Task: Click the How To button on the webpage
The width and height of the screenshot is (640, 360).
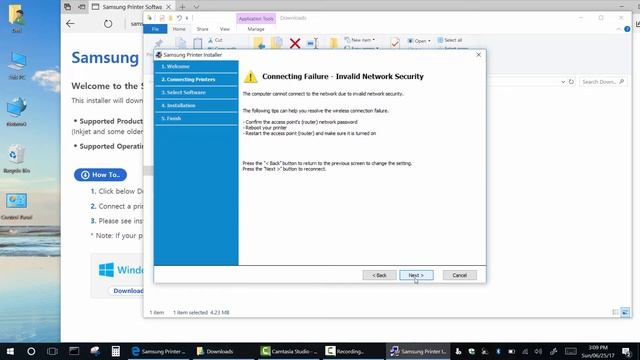Action: click(100, 175)
